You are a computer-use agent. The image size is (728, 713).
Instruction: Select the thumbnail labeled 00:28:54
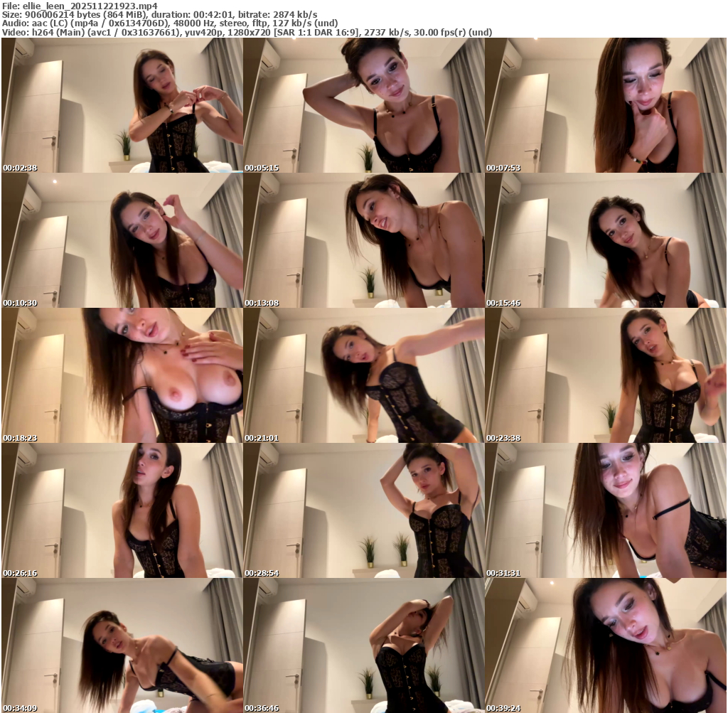[364, 510]
